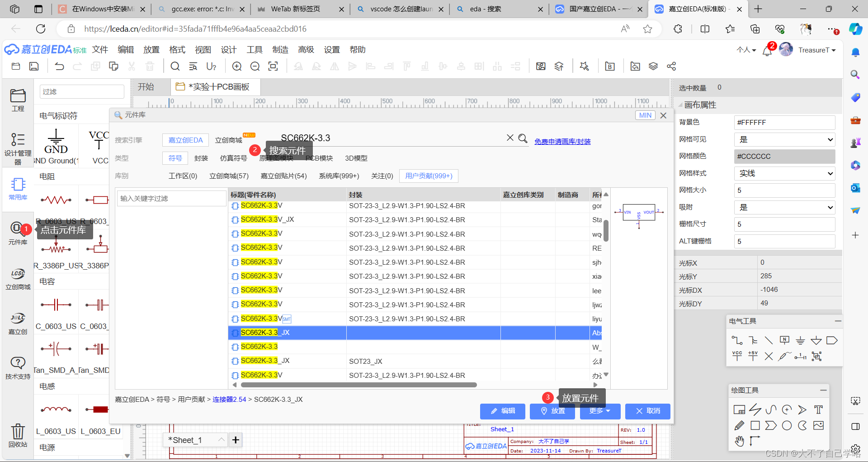Open the 网格样式 dropdown showing 实线
868x462 pixels.
pos(784,173)
